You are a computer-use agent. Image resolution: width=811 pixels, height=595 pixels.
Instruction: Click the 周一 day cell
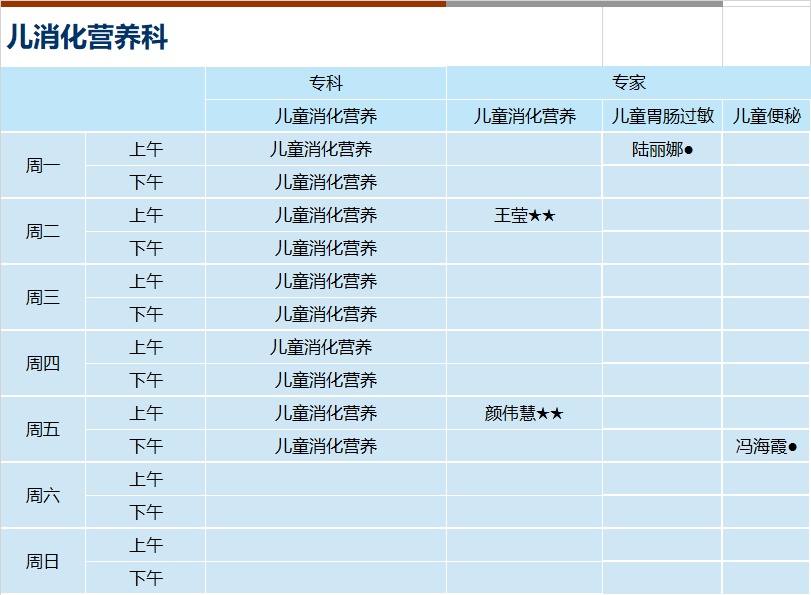pos(43,166)
